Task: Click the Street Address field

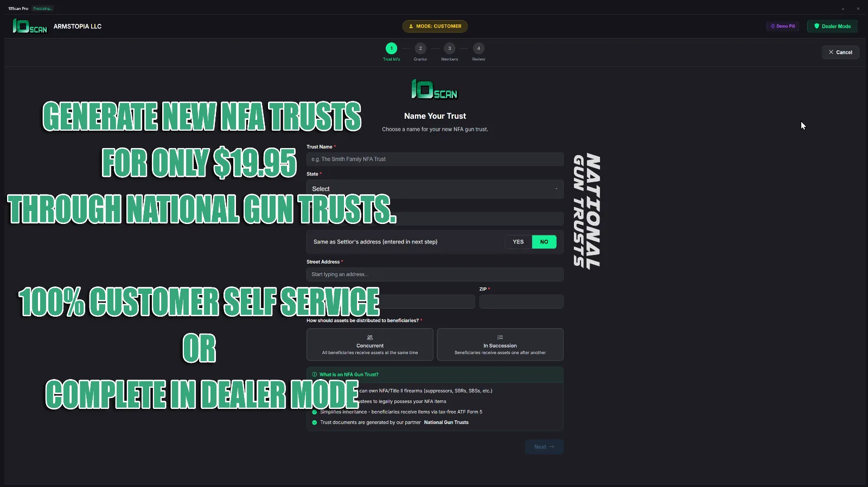Action: (x=435, y=274)
